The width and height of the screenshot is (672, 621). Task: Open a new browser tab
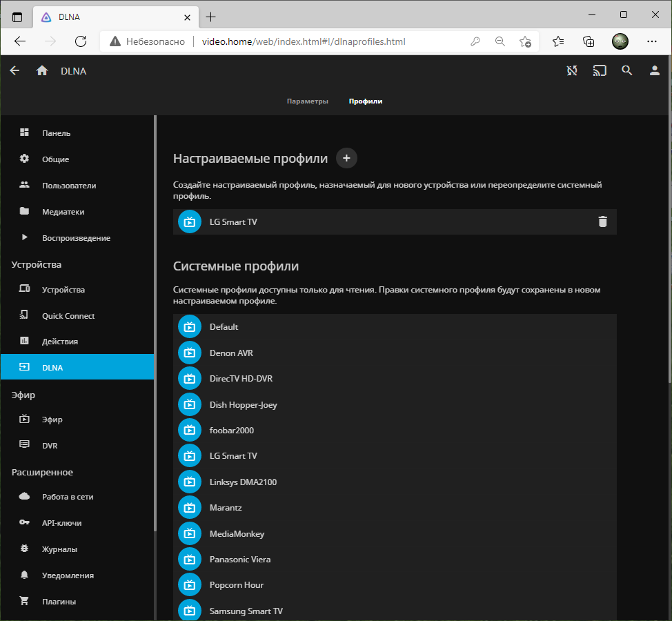coord(211,17)
